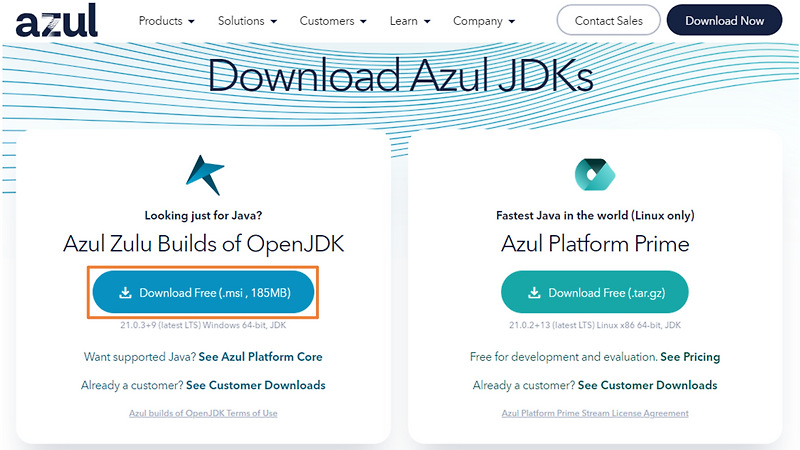Open Azul builds of OpenJDK Terms of Use
Screen dimensions: 800x450
pos(203,413)
